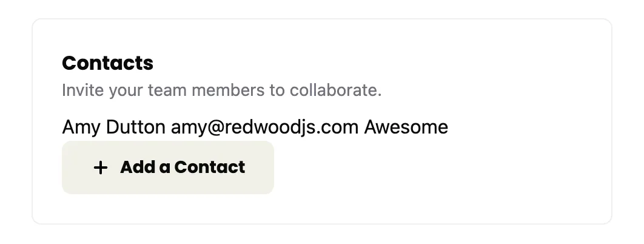This screenshot has height=244, width=644.
Task: Click the Invite your team members subtitle
Action: pyautogui.click(x=222, y=90)
